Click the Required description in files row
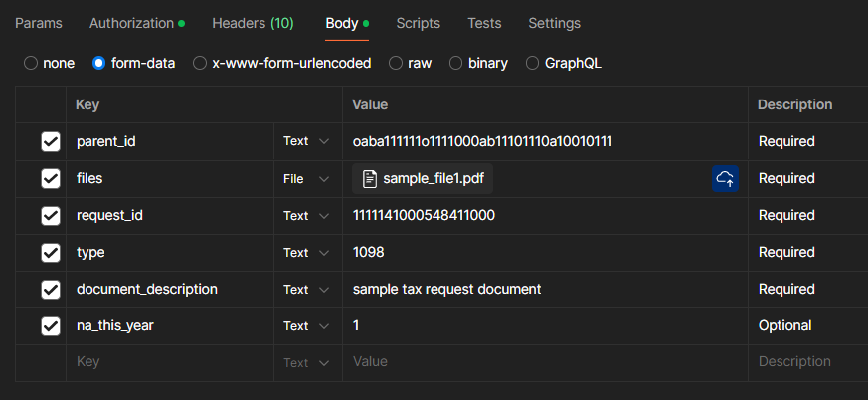 [x=786, y=179]
